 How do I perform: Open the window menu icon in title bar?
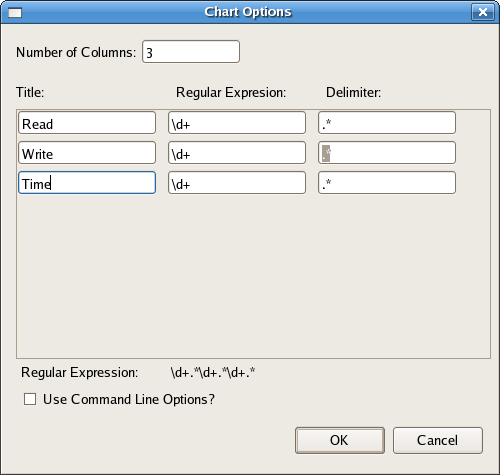tap(15, 13)
